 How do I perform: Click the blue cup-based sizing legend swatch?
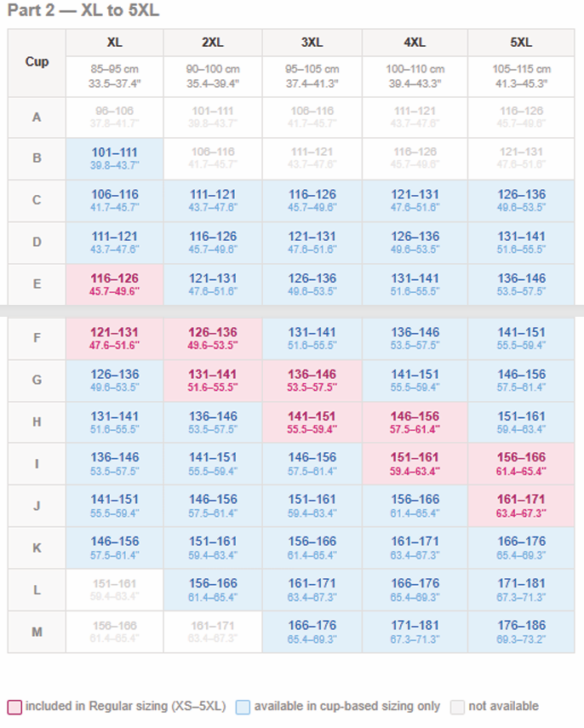(x=243, y=707)
